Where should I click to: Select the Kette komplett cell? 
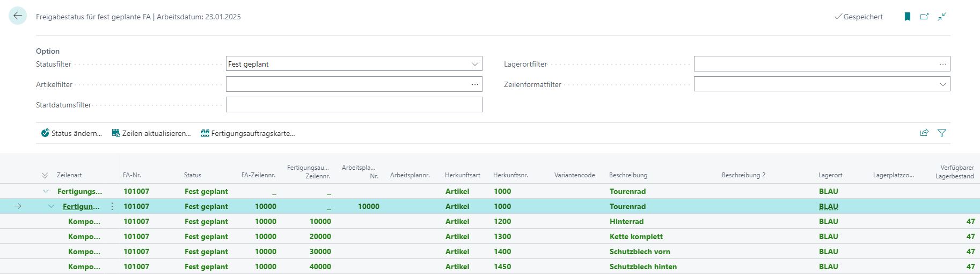(636, 236)
